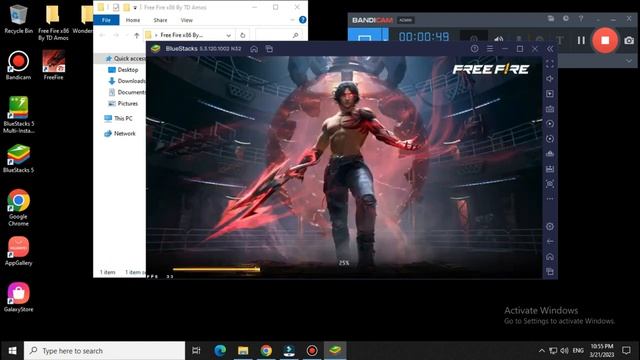
Task: Take a Bandicam screenshot with camera icon
Action: tap(629, 40)
